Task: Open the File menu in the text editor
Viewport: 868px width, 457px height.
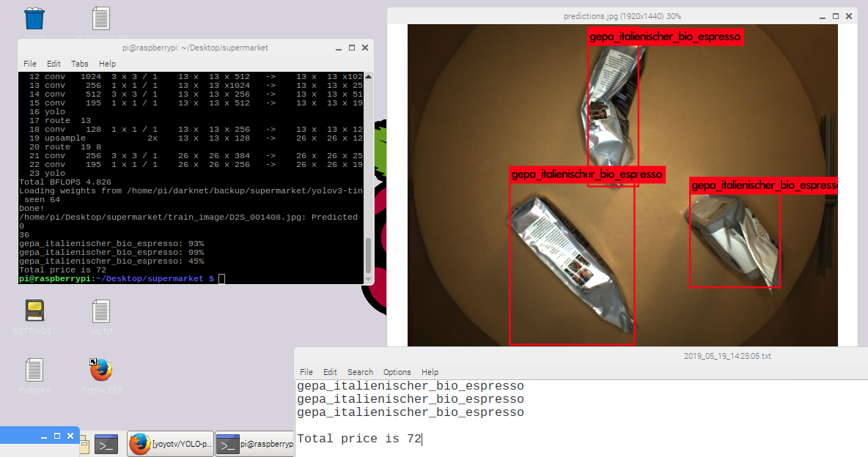Action: 306,372
